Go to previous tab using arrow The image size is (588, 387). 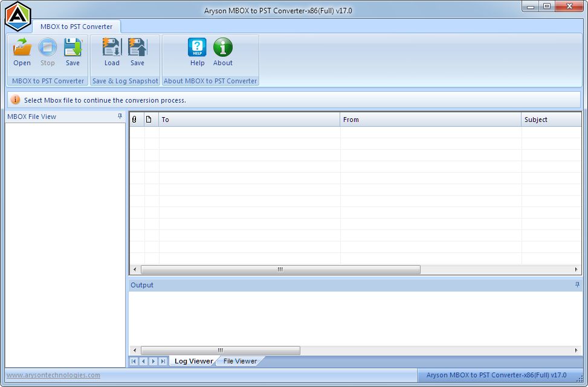(143, 361)
